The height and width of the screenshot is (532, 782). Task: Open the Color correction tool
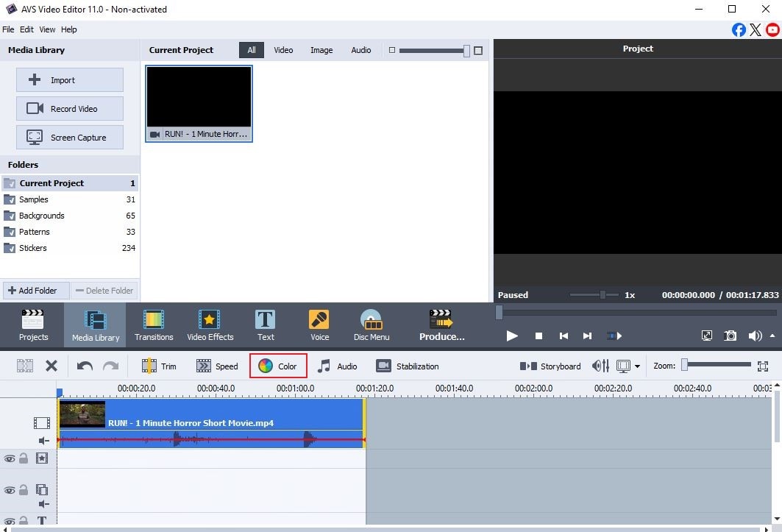(x=278, y=366)
